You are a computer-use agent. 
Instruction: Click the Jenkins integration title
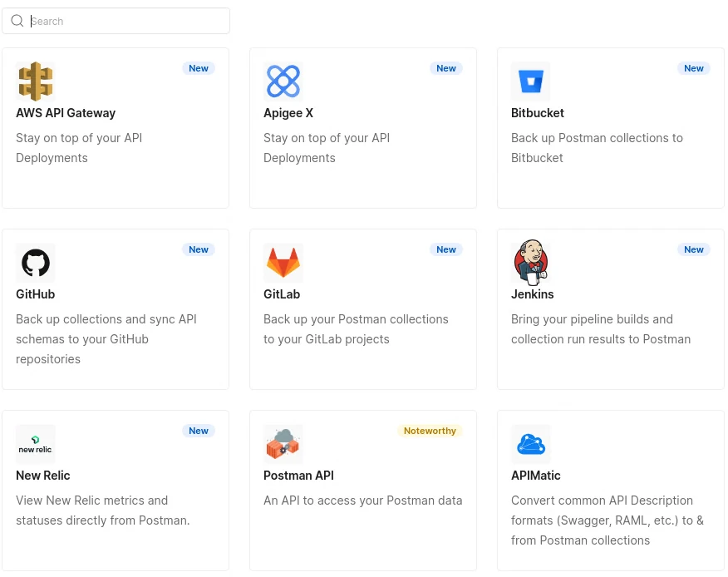point(532,294)
